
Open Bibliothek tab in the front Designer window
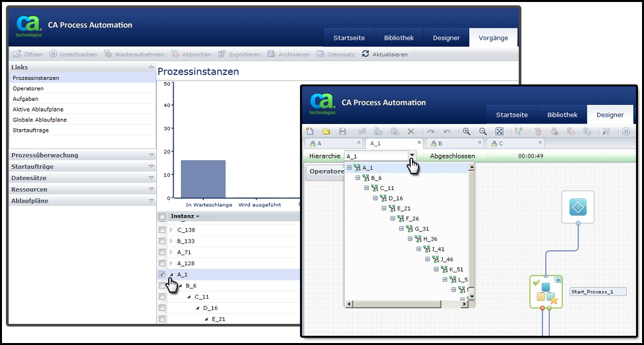pyautogui.click(x=562, y=115)
